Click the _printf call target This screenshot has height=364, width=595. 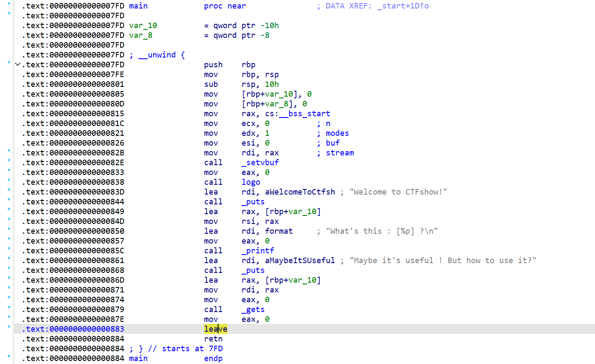258,251
